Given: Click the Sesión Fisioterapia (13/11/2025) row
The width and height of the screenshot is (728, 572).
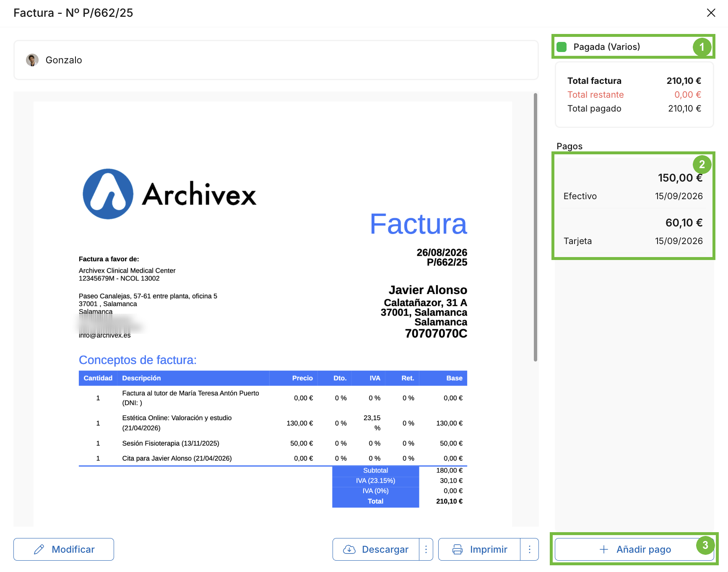Looking at the screenshot, I should pyautogui.click(x=273, y=443).
